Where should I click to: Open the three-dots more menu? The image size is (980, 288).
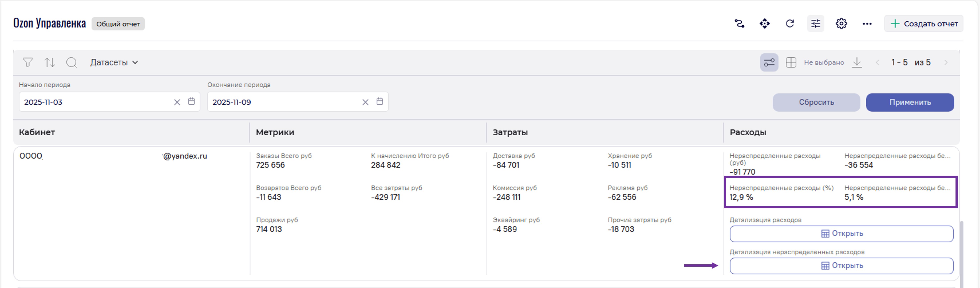[x=867, y=24]
